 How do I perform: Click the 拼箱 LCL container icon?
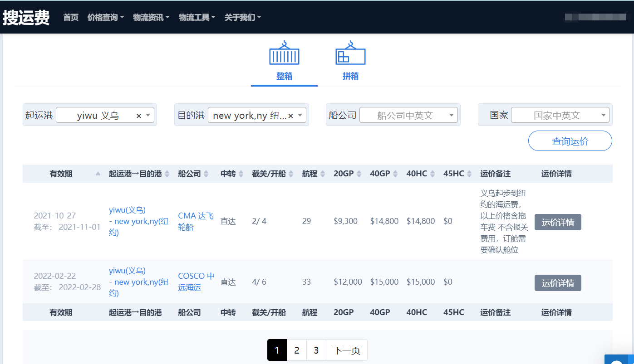pos(350,53)
